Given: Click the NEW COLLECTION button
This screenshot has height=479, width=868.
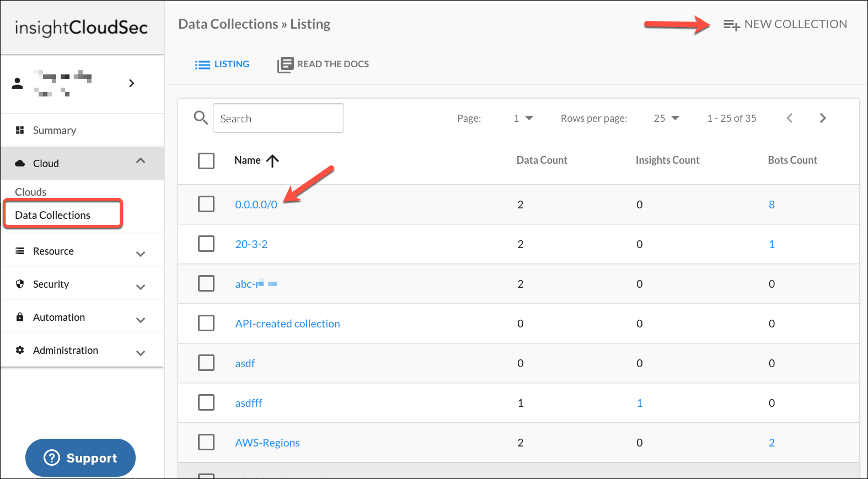Looking at the screenshot, I should coord(785,24).
